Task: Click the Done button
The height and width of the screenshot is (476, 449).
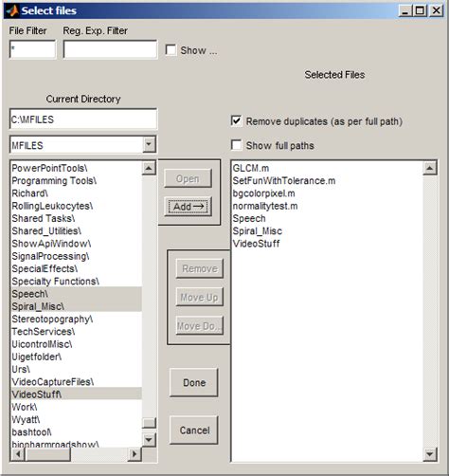Action: [x=194, y=383]
